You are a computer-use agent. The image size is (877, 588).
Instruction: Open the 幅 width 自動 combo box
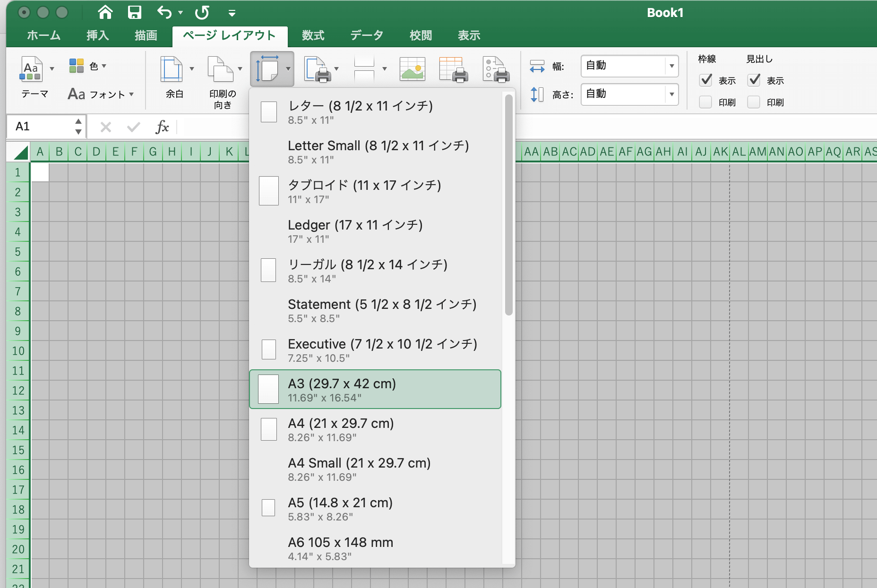point(629,66)
